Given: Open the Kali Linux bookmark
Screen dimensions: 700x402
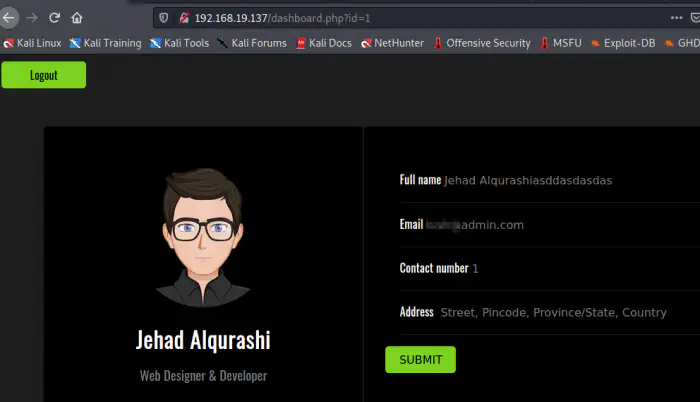Looking at the screenshot, I should pos(32,43).
